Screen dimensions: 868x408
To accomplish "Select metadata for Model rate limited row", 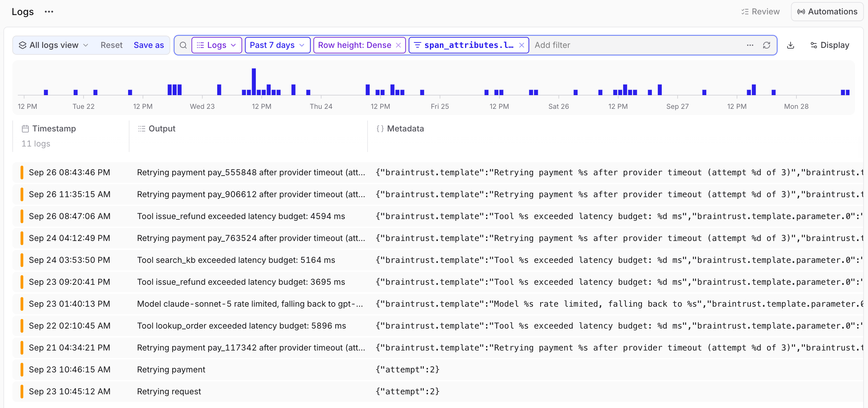I will pos(619,304).
